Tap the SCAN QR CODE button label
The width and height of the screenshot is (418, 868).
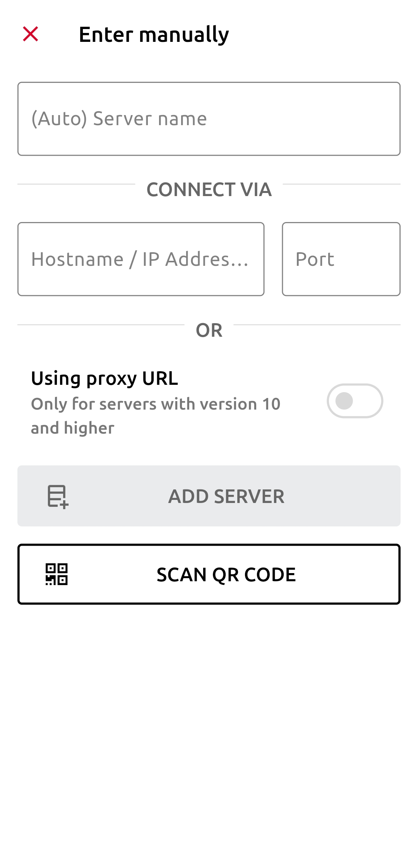pos(226,574)
